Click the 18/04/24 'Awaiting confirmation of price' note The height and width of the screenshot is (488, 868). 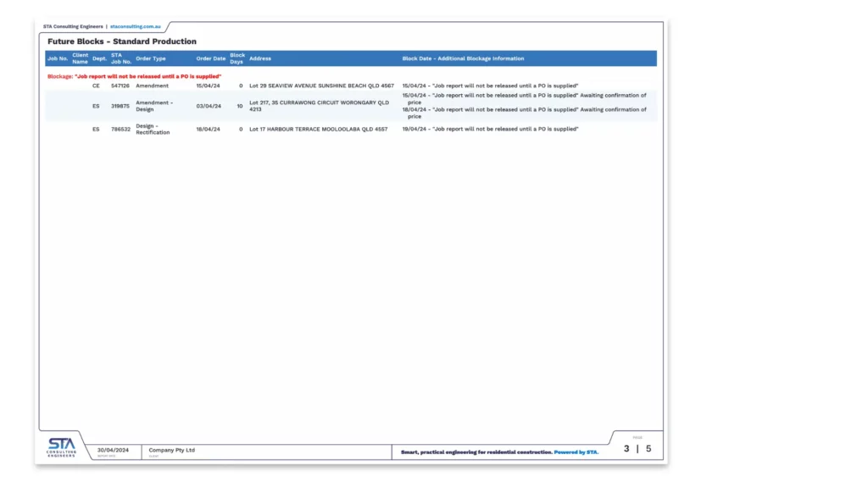(x=524, y=113)
